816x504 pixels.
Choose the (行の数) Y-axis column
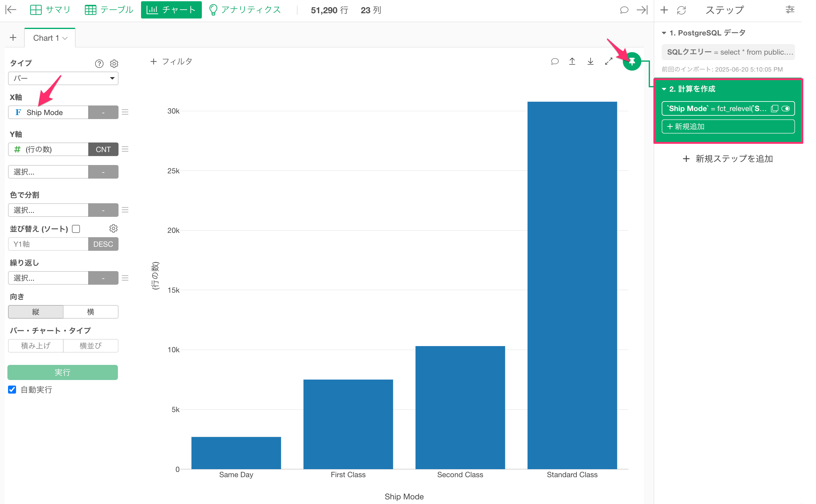pos(48,149)
